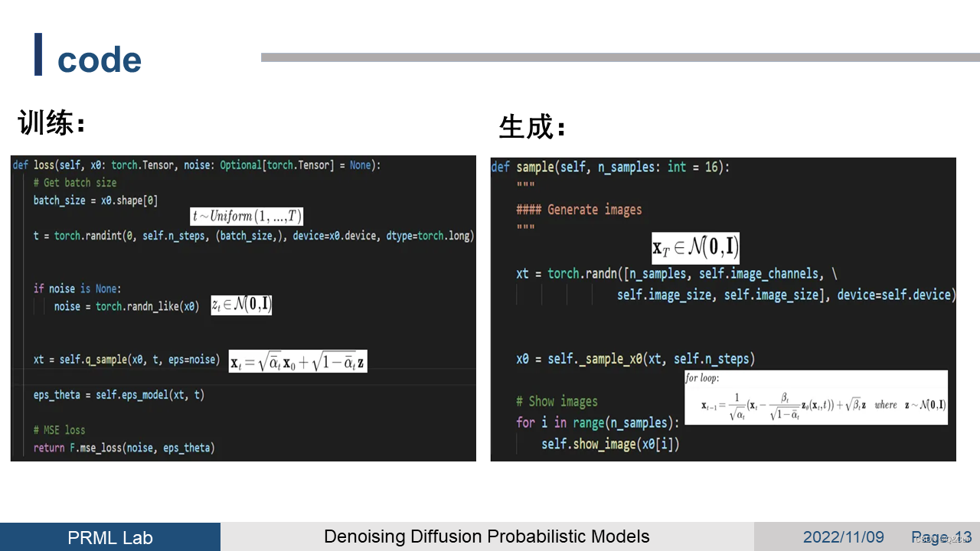The height and width of the screenshot is (551, 980).
Task: Click the 'xt = self.q_sample(x0, t, eps=noise)' line
Action: pyautogui.click(x=126, y=360)
